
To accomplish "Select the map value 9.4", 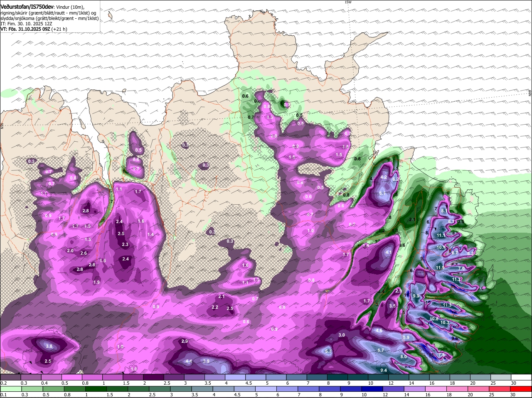I will [x=384, y=370].
